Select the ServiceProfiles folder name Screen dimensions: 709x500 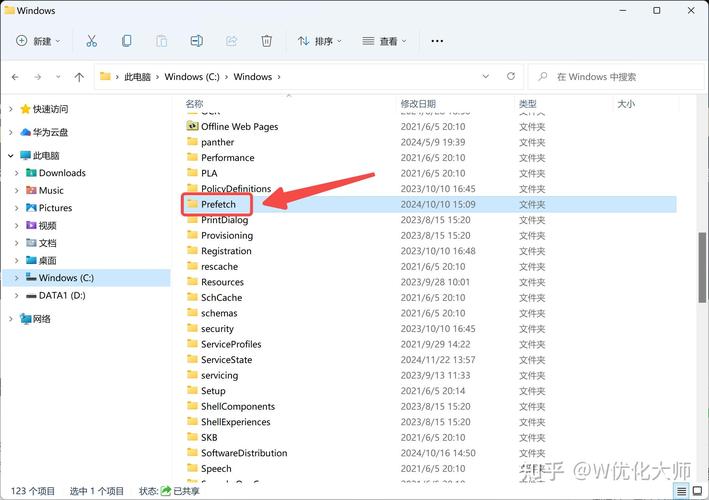pos(231,344)
